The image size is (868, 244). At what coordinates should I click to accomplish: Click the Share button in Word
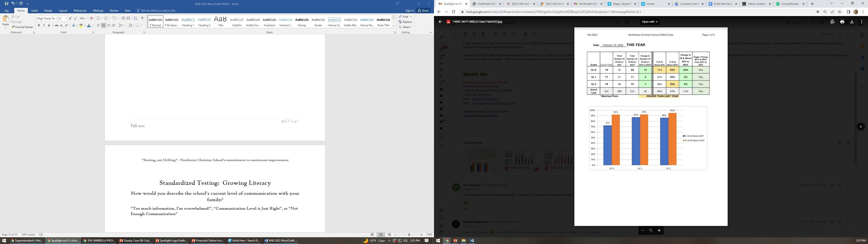424,10
